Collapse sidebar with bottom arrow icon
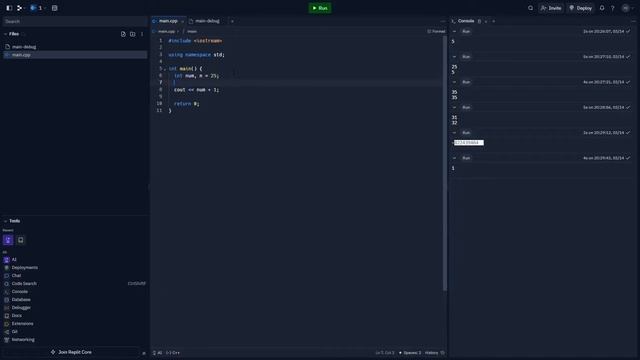 tap(144, 353)
